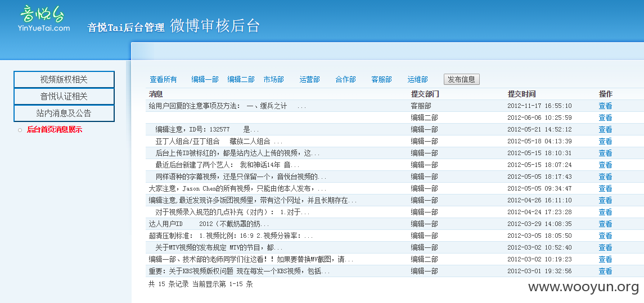Open the 音悦认证相关 sidebar section
Screen dimensions: 644x303
(x=64, y=96)
